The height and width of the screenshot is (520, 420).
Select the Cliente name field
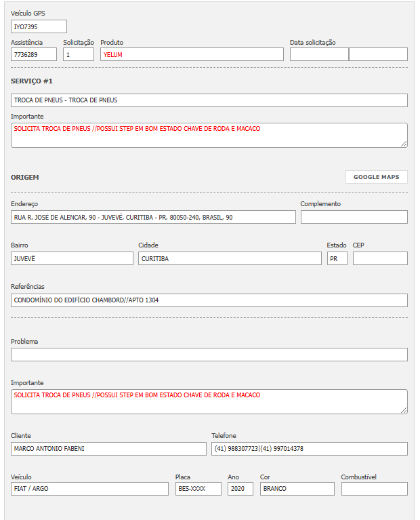[108, 449]
